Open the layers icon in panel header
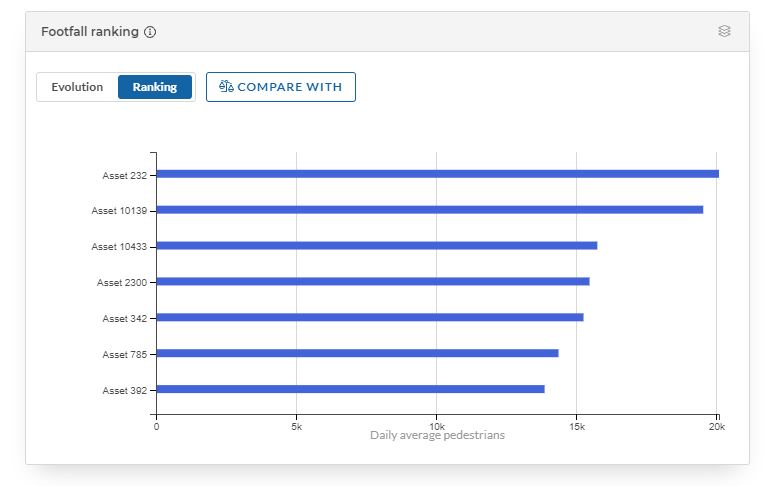This screenshot has height=486, width=774. click(724, 31)
